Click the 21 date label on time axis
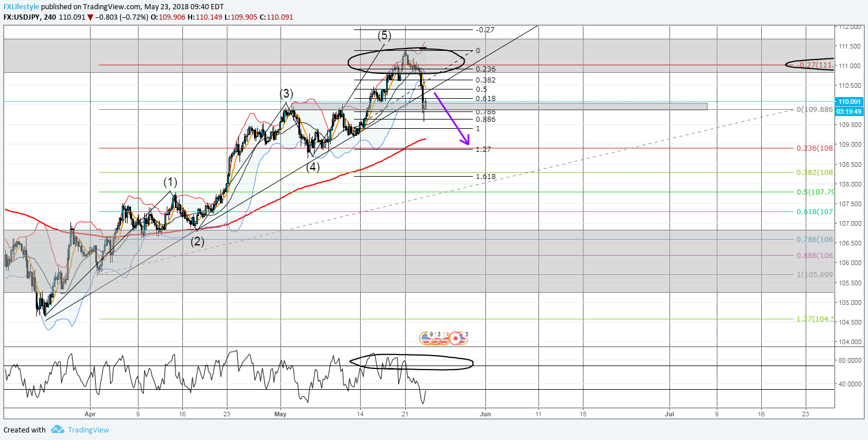 coord(405,414)
